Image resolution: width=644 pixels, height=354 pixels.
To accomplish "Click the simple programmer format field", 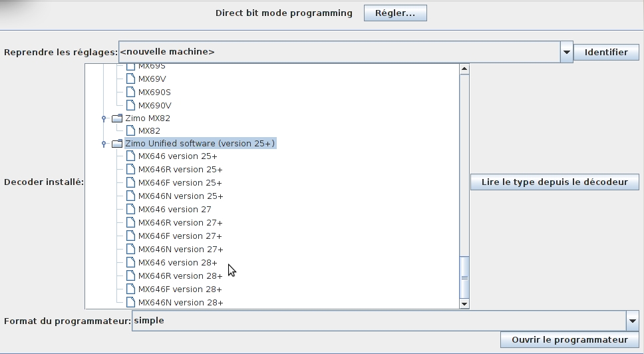I will [379, 321].
